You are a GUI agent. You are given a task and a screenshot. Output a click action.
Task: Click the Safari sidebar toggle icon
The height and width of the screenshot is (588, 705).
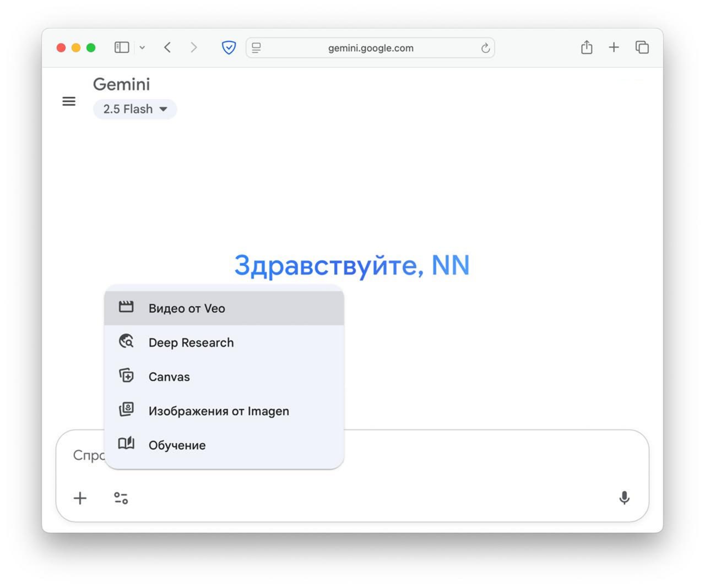tap(122, 48)
